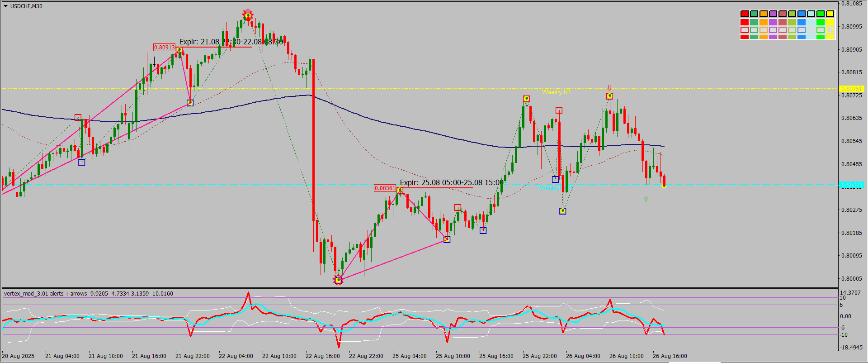Screen dimensions: 868x363
Task: Click the 0.80913 red price label
Action: coord(164,48)
